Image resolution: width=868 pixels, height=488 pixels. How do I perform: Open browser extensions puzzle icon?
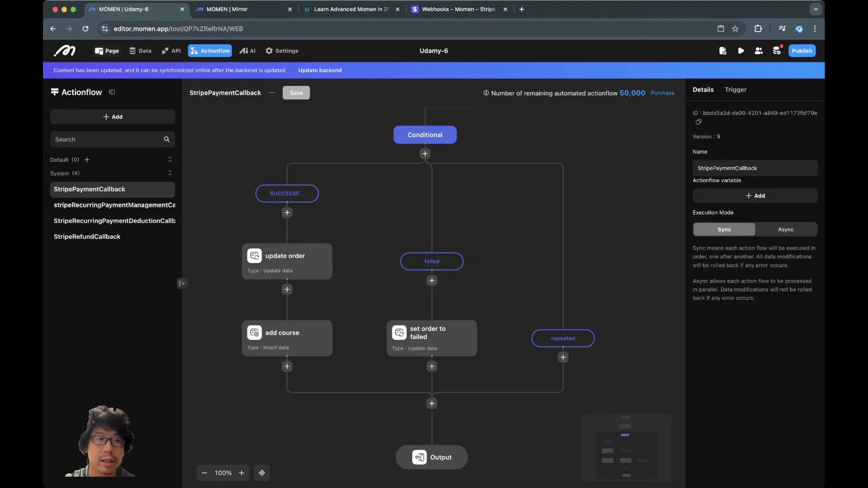click(758, 29)
